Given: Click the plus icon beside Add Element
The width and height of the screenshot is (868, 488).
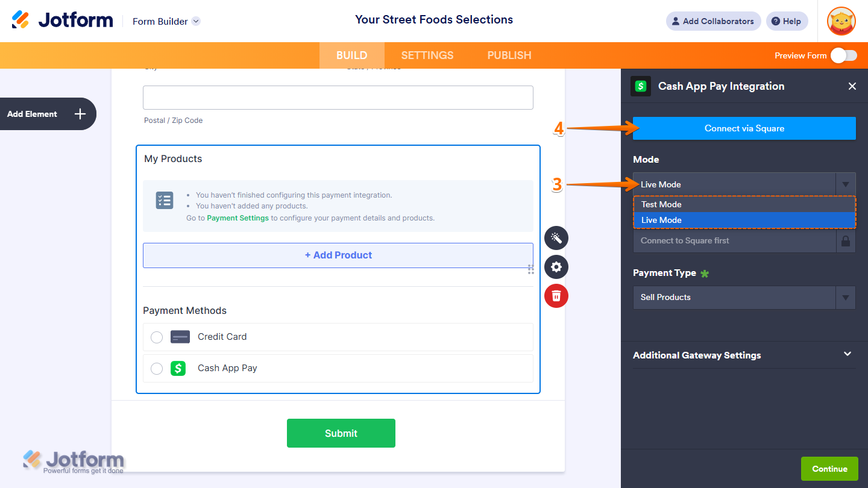Looking at the screenshot, I should click(80, 114).
